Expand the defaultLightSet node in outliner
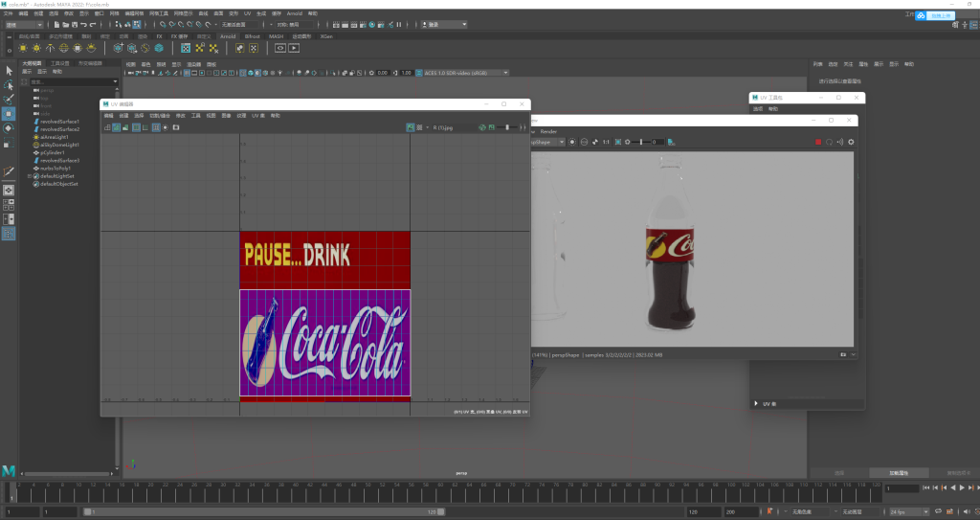 pyautogui.click(x=30, y=176)
